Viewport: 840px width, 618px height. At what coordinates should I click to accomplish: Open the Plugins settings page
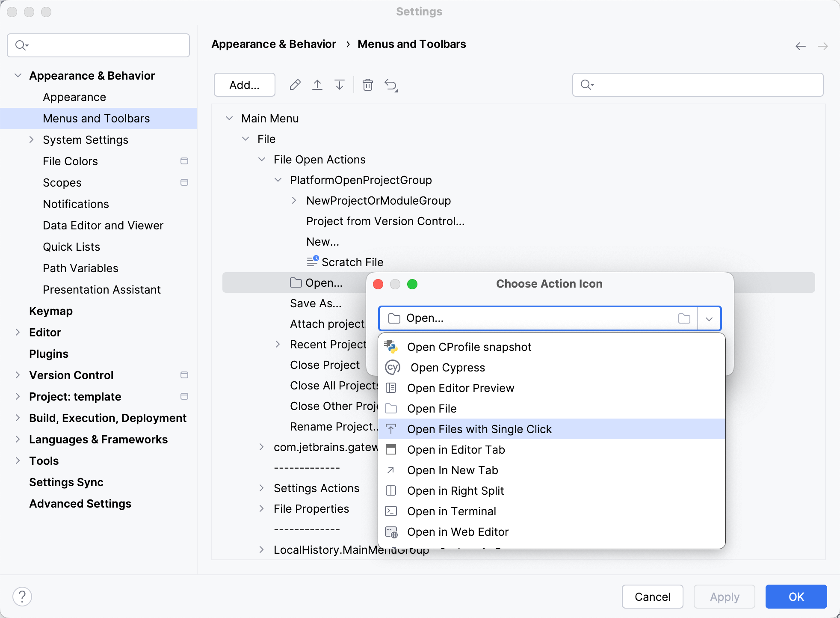pyautogui.click(x=49, y=354)
